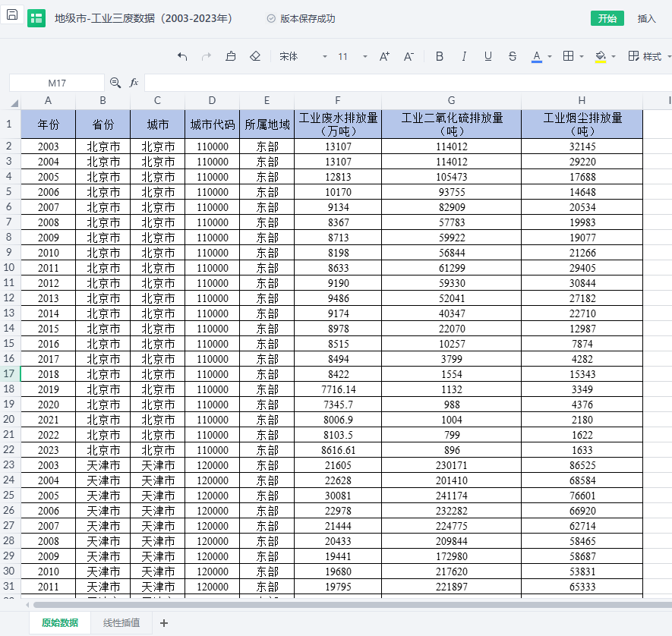Image resolution: width=672 pixels, height=636 pixels.
Task: Click the clear formatting eraser icon
Action: pos(255,56)
